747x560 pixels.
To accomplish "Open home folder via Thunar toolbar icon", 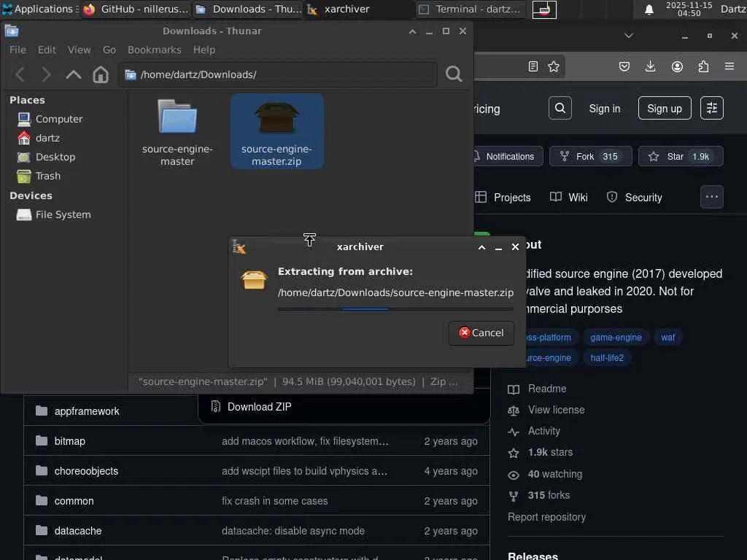I will (x=101, y=74).
